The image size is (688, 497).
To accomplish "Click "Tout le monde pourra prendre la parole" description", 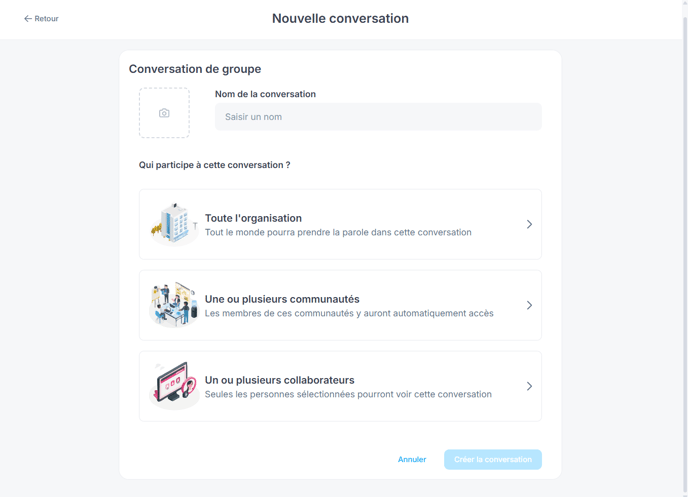I will tap(338, 233).
